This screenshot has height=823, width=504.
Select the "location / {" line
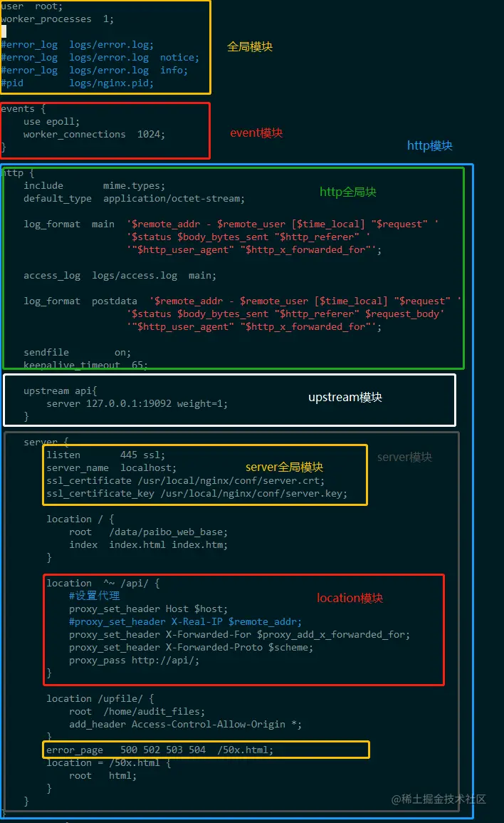point(80,519)
